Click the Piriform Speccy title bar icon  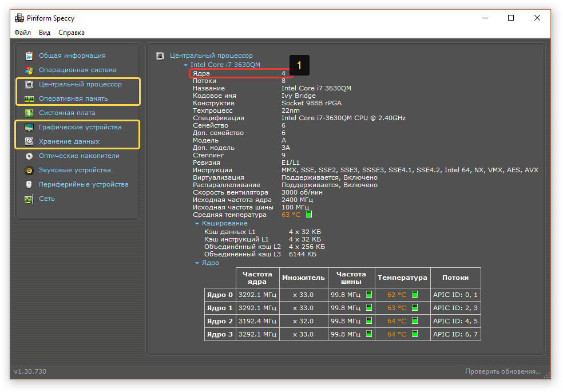[x=19, y=18]
